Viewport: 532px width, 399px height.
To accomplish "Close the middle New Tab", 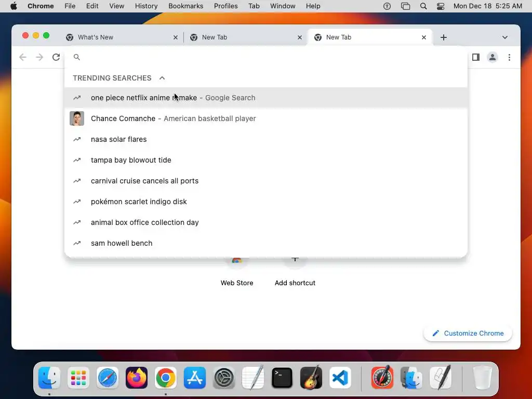I will point(300,37).
